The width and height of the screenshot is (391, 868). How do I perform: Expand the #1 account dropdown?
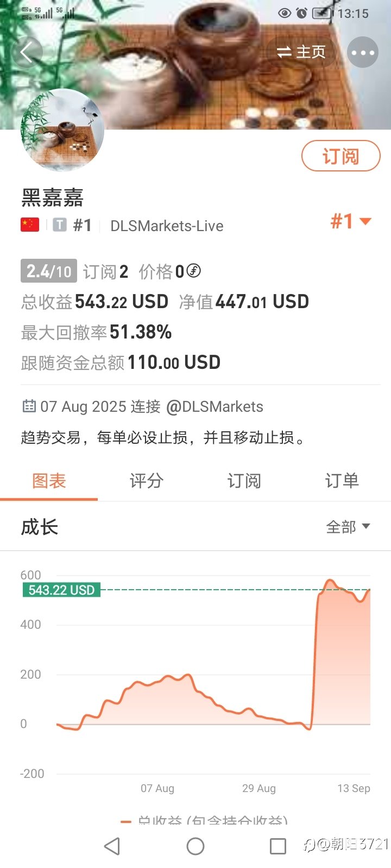pyautogui.click(x=351, y=221)
